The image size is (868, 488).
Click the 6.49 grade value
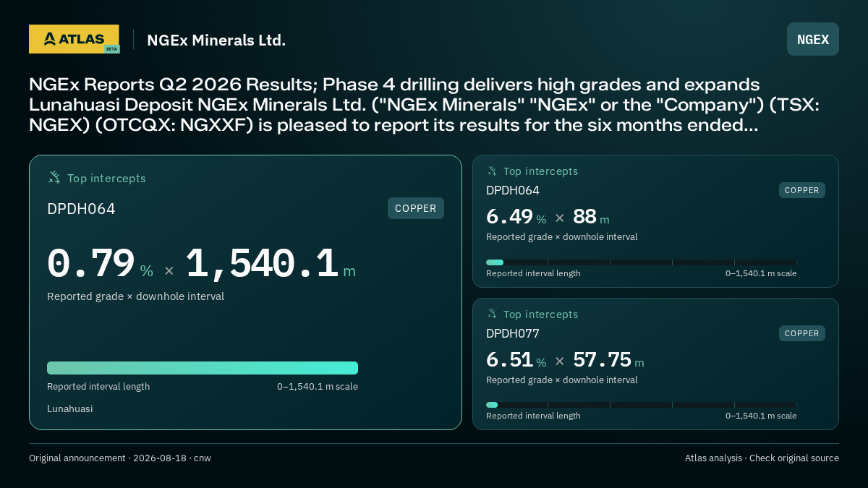[509, 217]
